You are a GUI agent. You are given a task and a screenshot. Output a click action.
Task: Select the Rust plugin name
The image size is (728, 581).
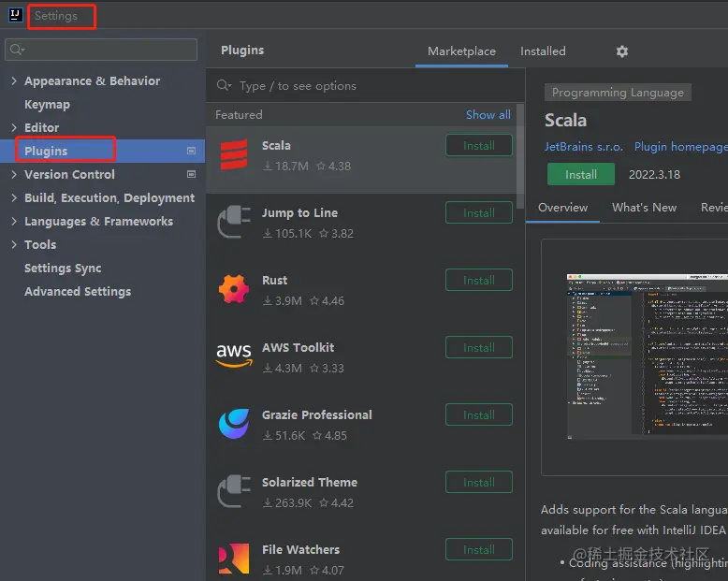274,281
